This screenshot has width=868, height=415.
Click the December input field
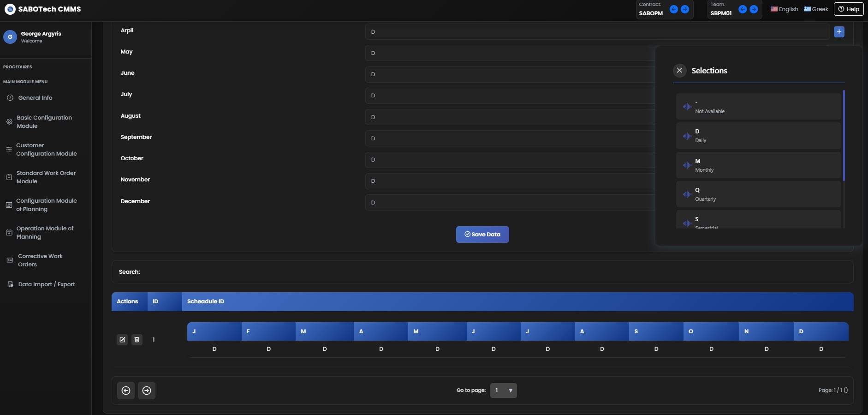pos(510,203)
